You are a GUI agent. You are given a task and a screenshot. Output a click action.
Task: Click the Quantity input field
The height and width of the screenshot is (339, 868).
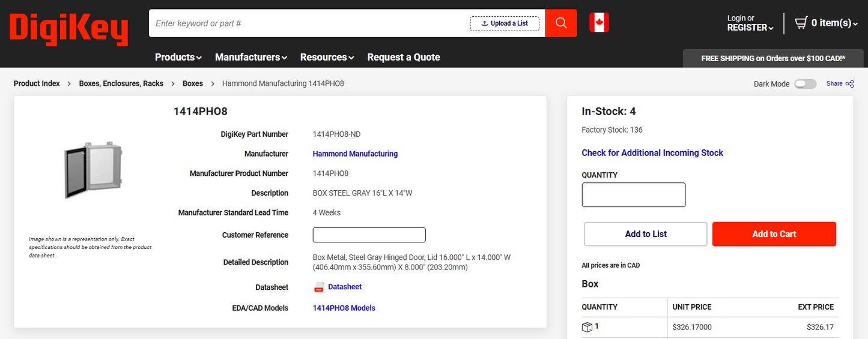point(634,195)
